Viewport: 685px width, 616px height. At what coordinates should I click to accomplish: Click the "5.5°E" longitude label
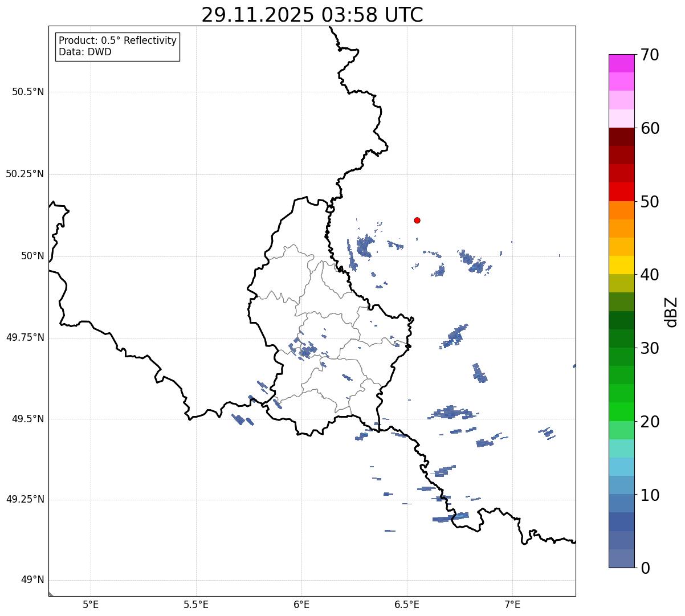click(x=196, y=604)
